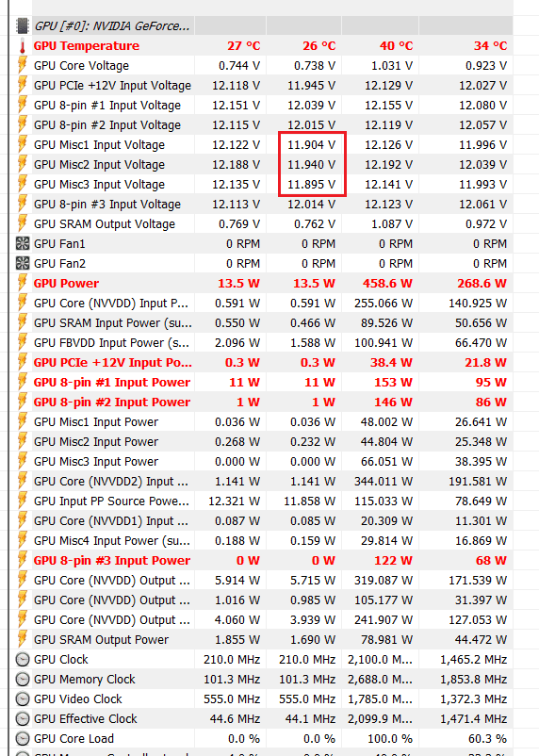Click the 1.031 V maximum core voltage value
The height and width of the screenshot is (756, 539).
click(392, 66)
